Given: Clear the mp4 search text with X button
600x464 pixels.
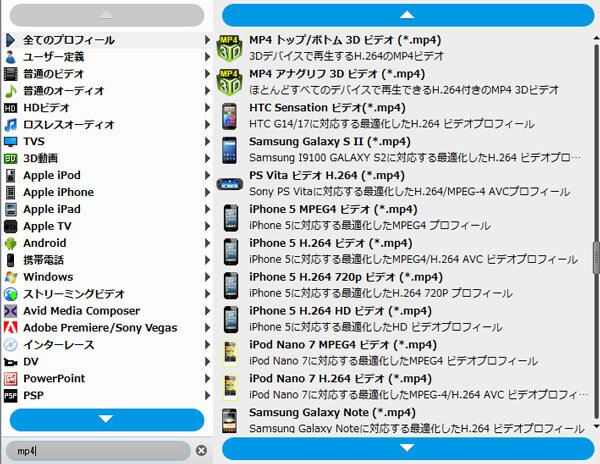Looking at the screenshot, I should 201,451.
